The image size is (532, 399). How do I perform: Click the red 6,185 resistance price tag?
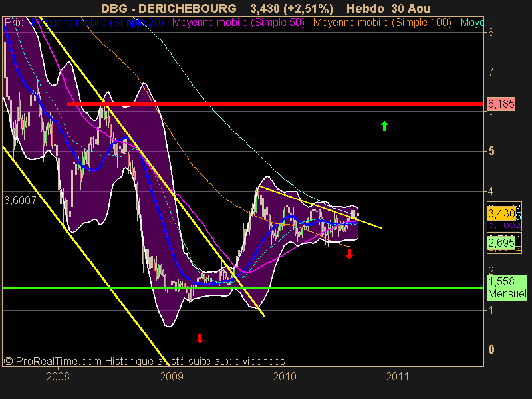coord(501,104)
